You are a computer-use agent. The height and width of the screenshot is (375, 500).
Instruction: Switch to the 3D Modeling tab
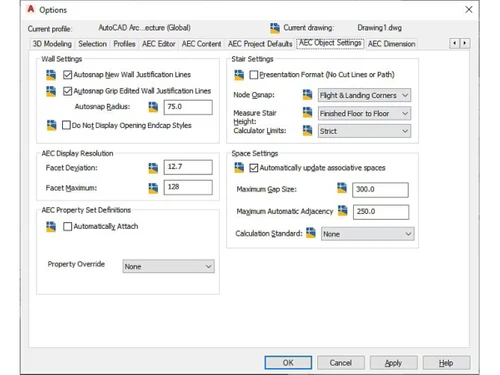(52, 44)
